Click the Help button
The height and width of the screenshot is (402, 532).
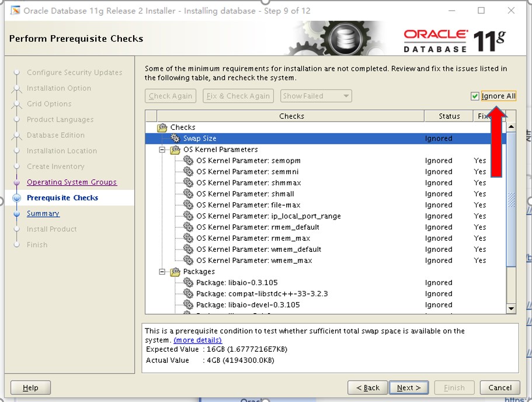30,387
